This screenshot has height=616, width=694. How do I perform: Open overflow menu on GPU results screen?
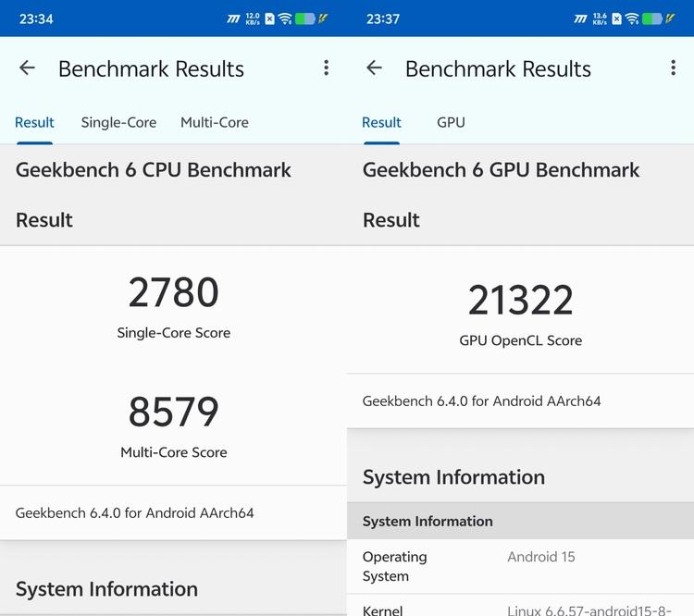(x=674, y=68)
